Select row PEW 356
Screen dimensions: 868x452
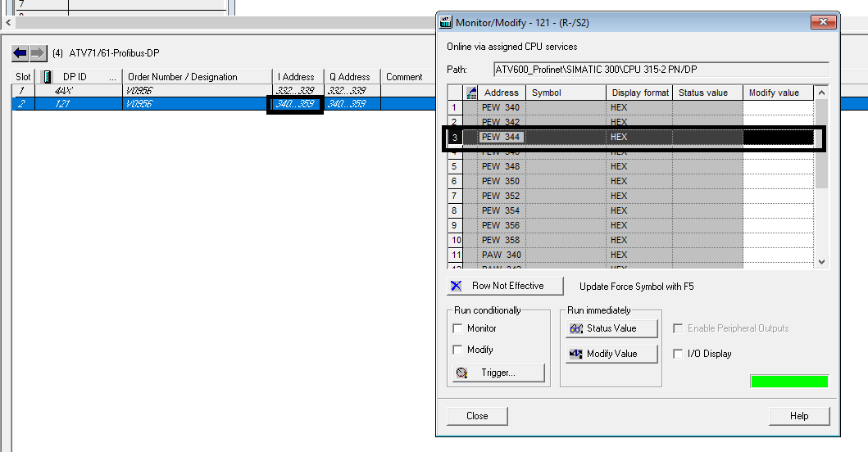630,225
